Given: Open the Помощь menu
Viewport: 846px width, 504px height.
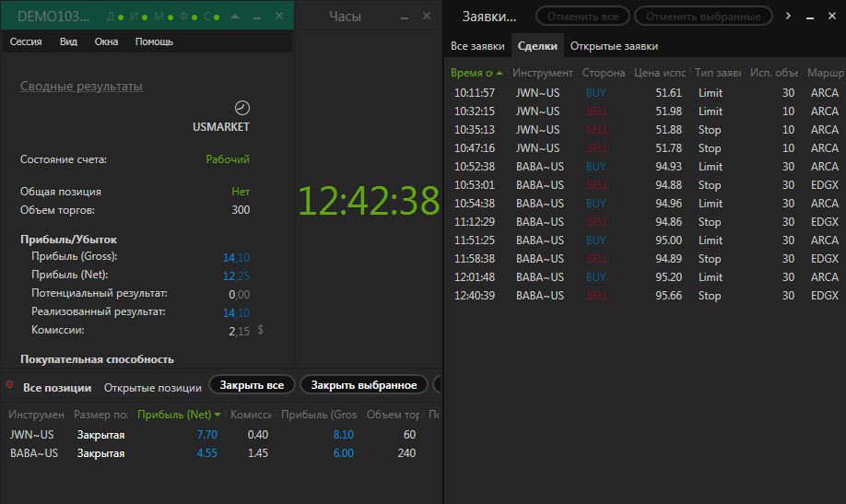Looking at the screenshot, I should coord(154,41).
